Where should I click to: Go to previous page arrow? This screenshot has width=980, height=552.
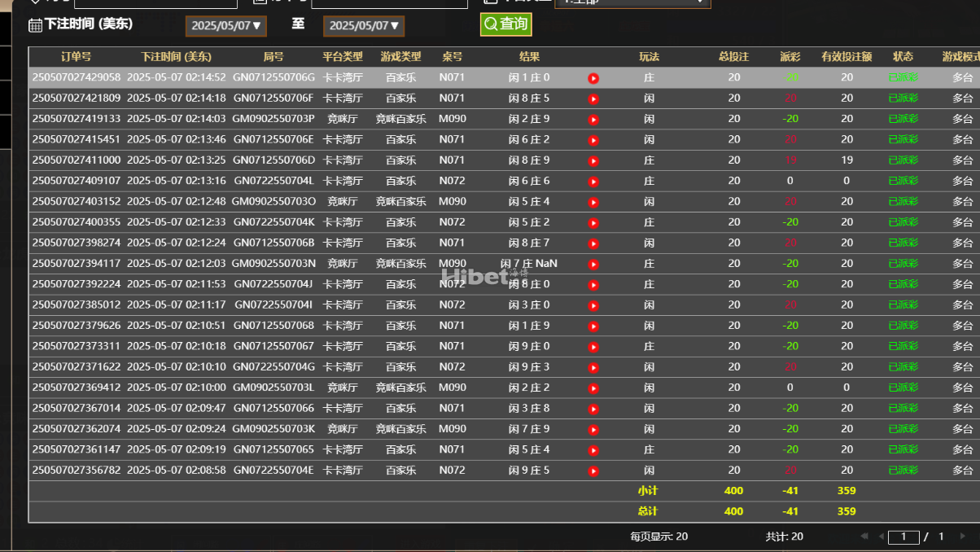881,537
